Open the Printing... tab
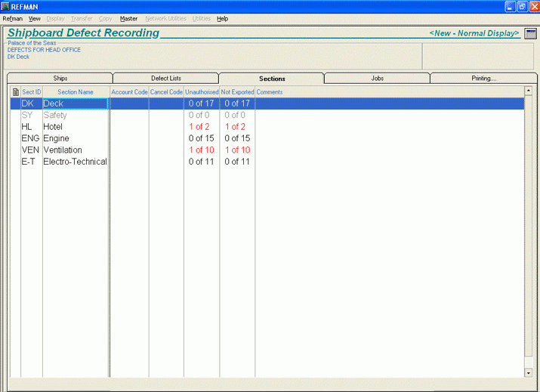Screen dimensions: 540x392 (483, 79)
